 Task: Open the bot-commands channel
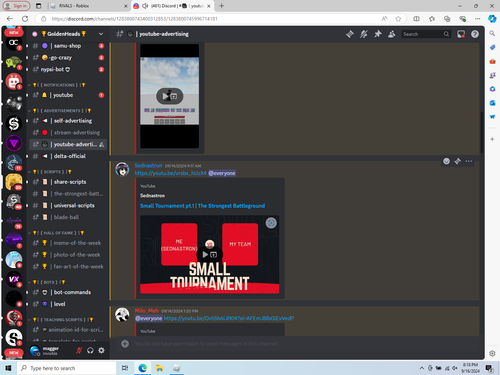68,292
